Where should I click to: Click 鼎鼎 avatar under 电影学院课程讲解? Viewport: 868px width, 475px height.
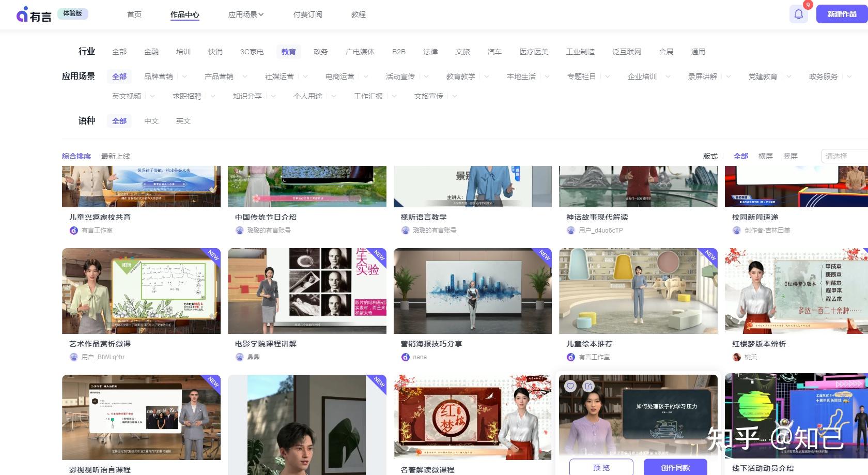tap(239, 357)
